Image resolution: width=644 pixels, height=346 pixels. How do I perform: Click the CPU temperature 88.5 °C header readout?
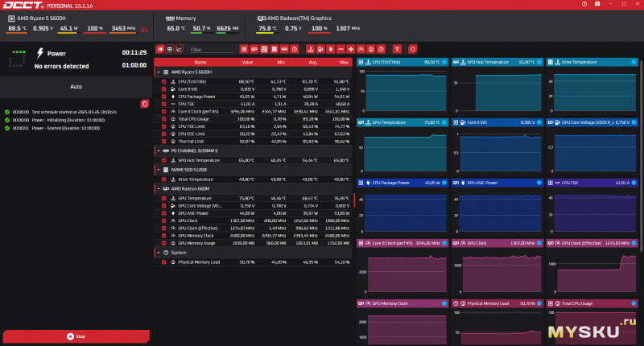pyautogui.click(x=17, y=29)
